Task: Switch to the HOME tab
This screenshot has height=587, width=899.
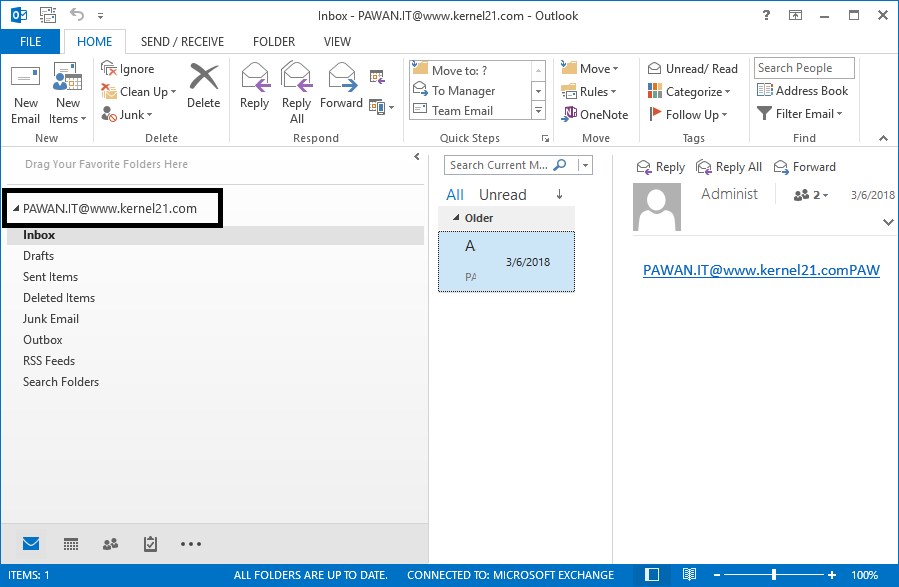Action: (95, 42)
